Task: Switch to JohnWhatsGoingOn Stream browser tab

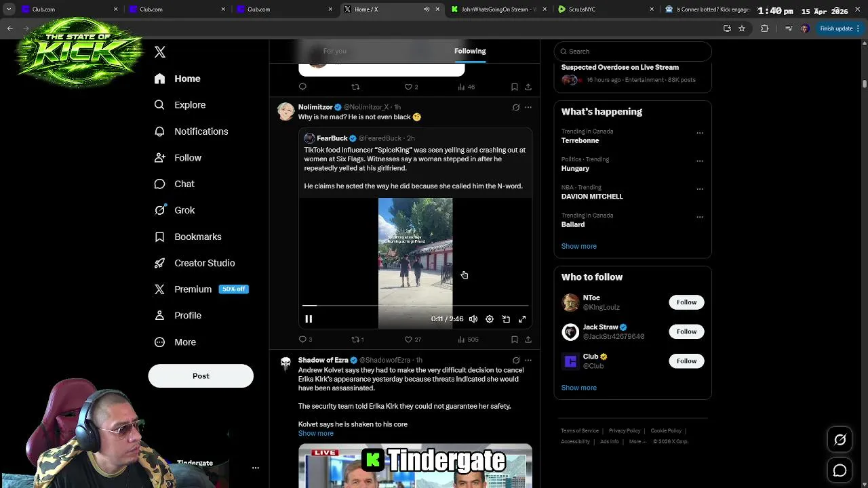Action: 497,9
